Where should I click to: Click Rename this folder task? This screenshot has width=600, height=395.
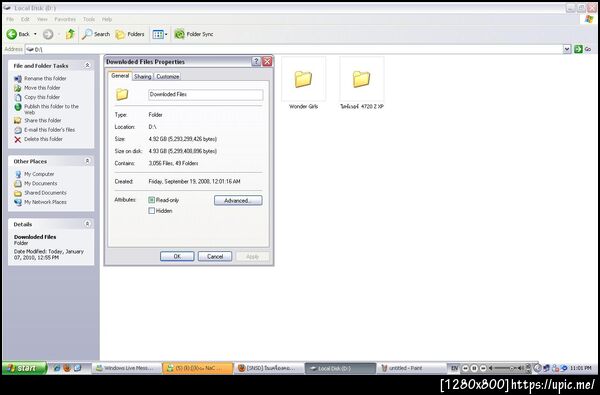click(x=40, y=78)
